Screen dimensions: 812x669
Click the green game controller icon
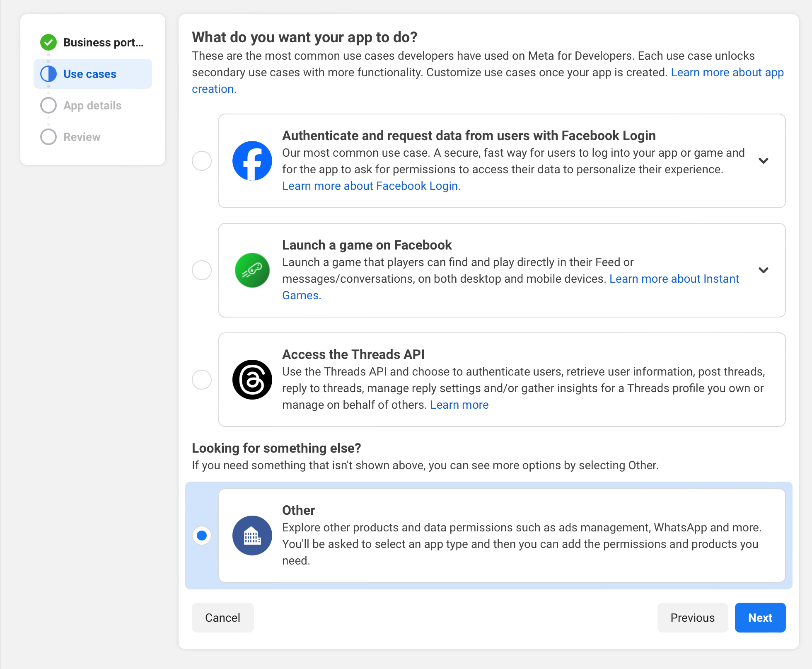click(x=252, y=270)
